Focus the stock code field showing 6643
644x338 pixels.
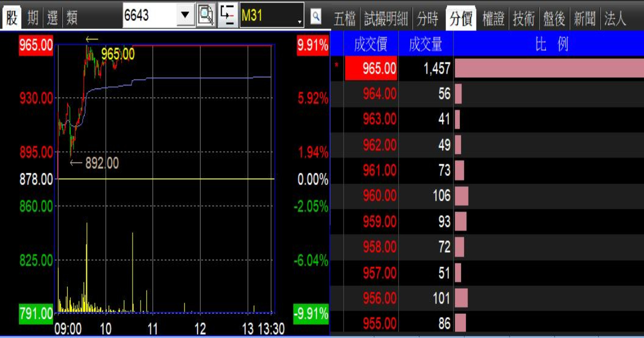tap(150, 15)
